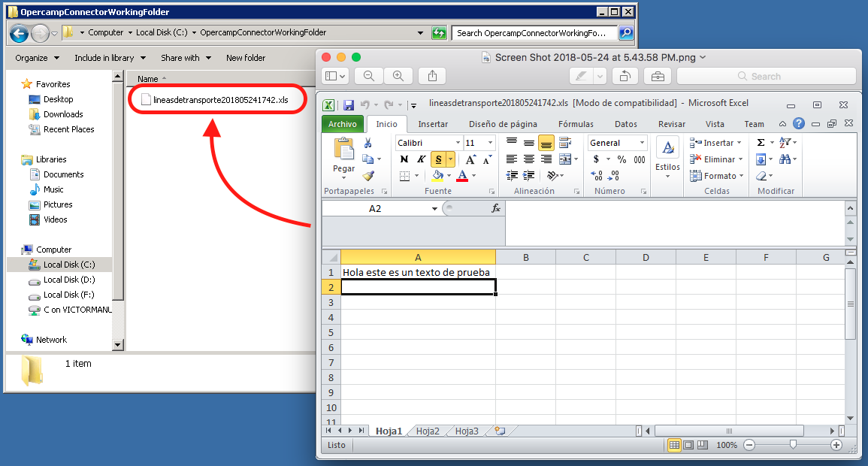868x466 pixels.
Task: Switch to the Hoja2 sheet tab
Action: click(x=428, y=431)
